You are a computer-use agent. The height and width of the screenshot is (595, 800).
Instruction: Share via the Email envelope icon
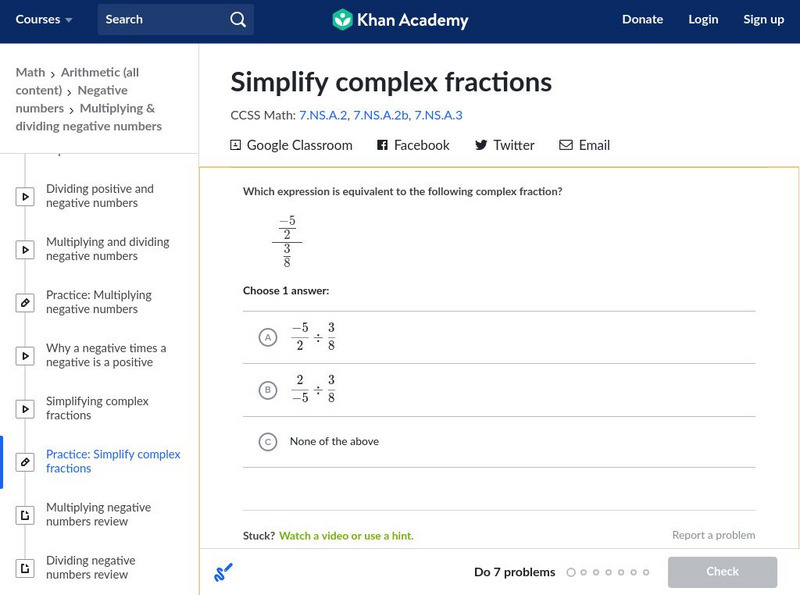[x=566, y=145]
